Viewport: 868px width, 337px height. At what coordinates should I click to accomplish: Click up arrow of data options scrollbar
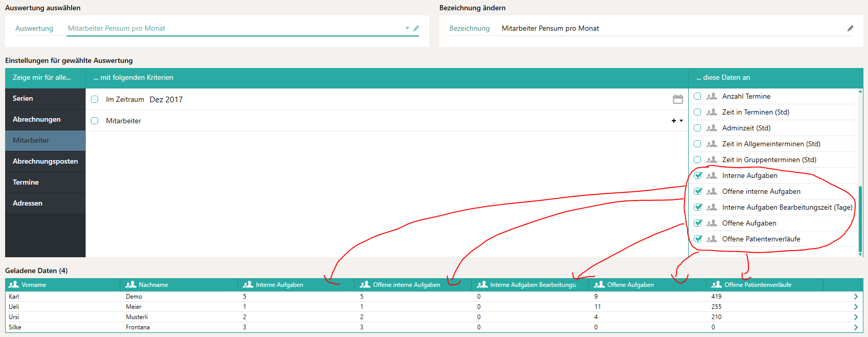coord(860,91)
